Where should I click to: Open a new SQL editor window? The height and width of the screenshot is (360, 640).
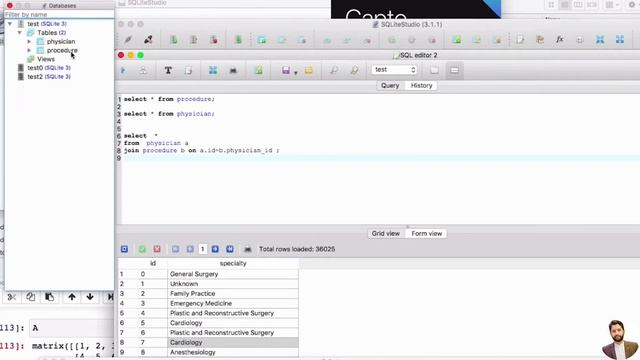520,40
